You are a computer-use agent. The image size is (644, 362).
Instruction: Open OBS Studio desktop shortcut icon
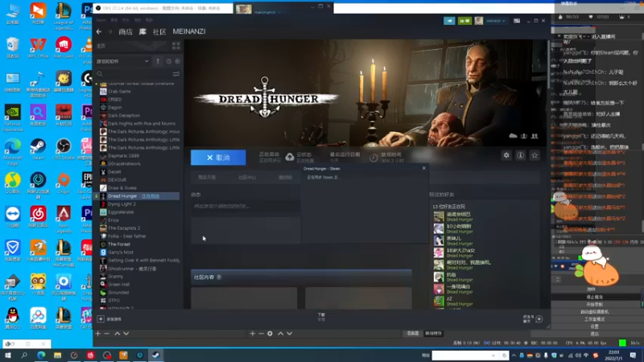pos(64,149)
